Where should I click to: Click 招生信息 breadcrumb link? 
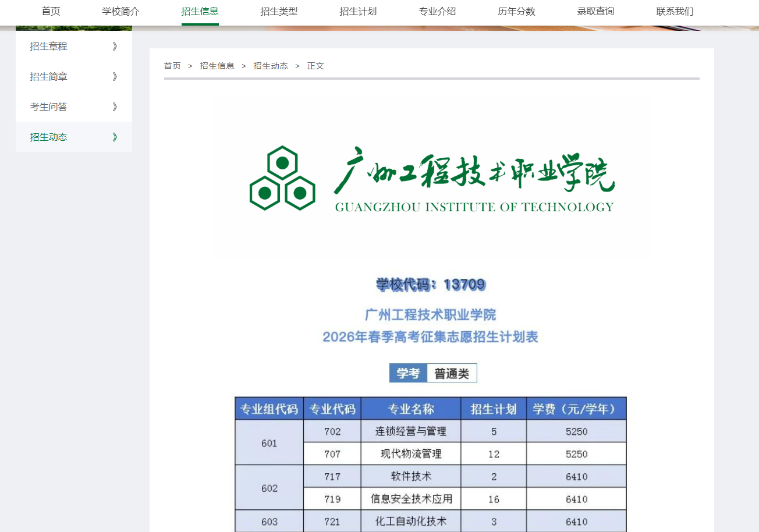[217, 66]
